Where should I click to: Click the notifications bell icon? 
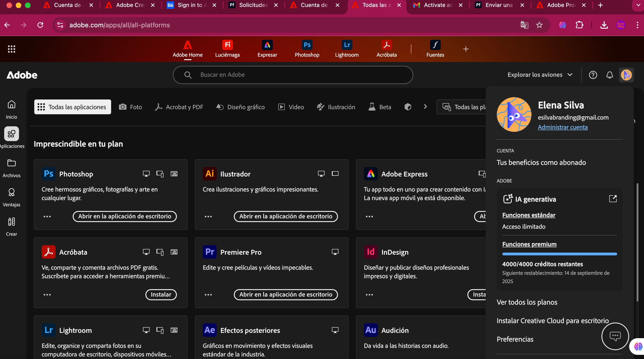coord(610,75)
